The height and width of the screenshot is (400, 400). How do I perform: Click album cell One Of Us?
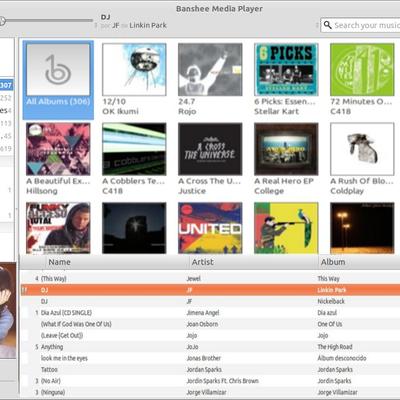click(x=330, y=324)
